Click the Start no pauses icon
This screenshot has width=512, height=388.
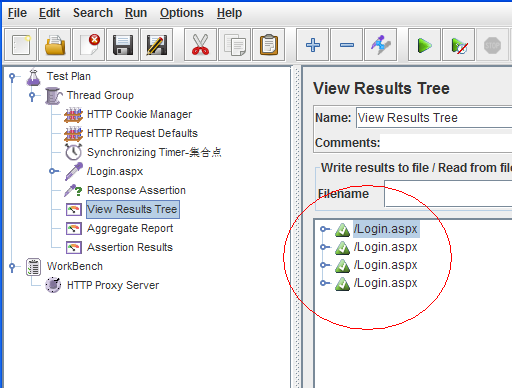click(459, 45)
